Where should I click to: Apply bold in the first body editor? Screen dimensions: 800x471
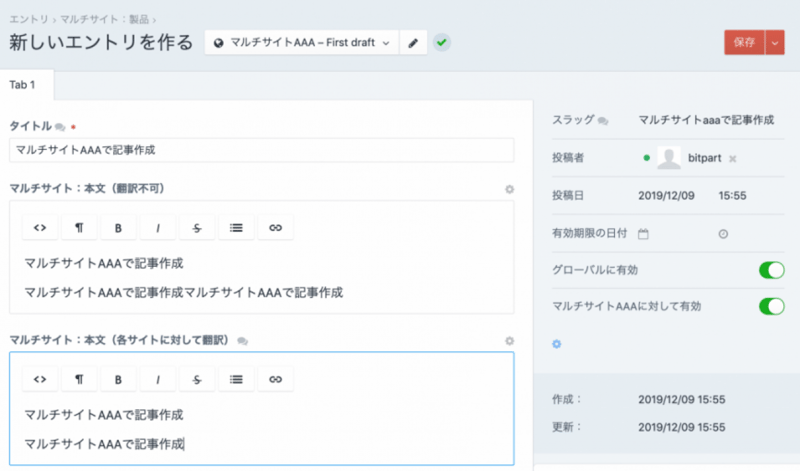tap(118, 228)
